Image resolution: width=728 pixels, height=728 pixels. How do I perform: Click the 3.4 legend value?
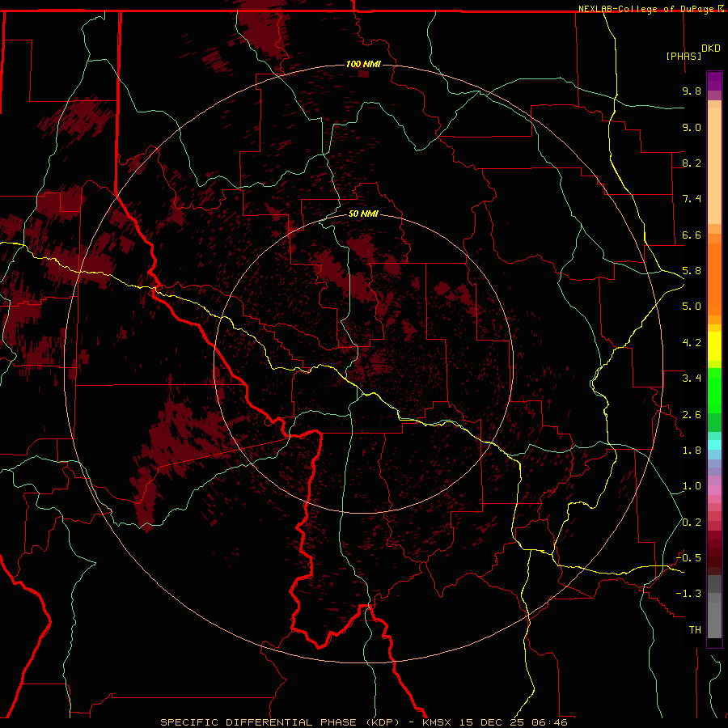point(692,379)
